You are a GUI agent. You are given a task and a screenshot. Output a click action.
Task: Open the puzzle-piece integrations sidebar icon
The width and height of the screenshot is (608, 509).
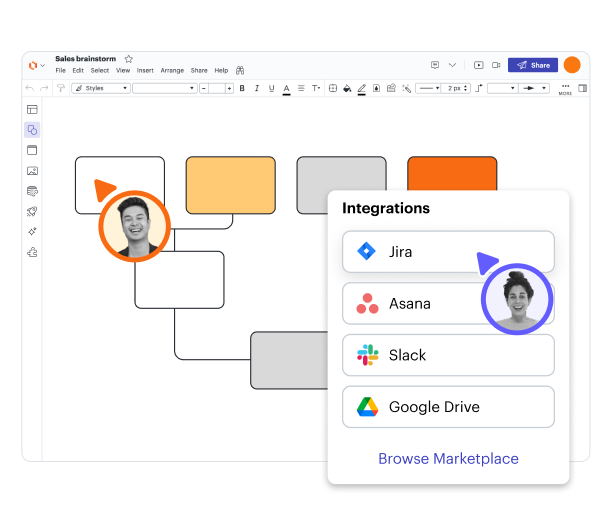pyautogui.click(x=32, y=252)
